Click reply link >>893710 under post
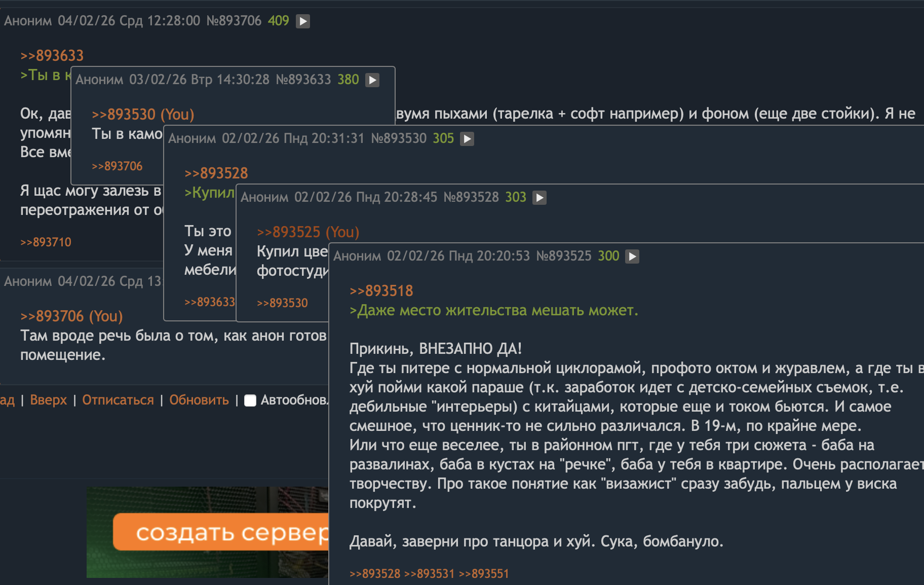Viewport: 924px width, 585px height. 46,242
